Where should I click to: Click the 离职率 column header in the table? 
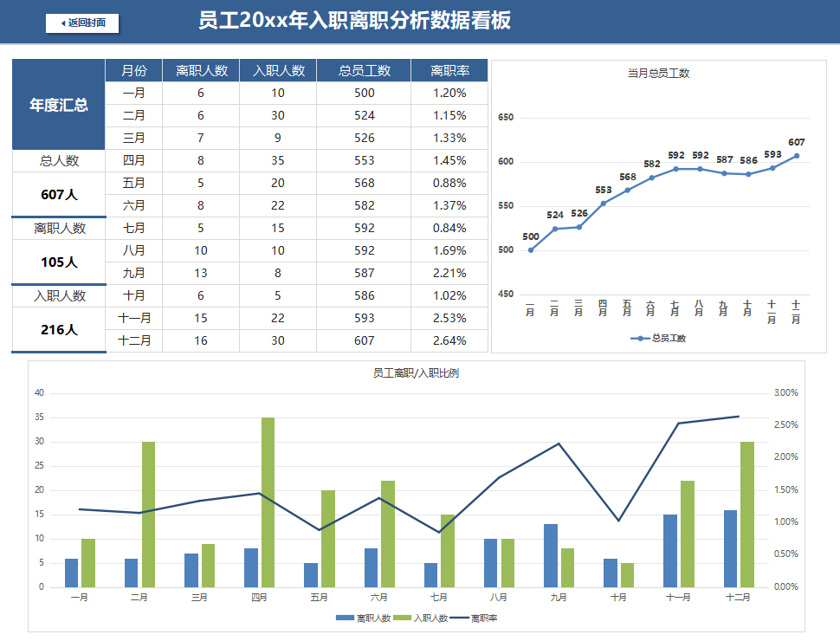(x=449, y=69)
